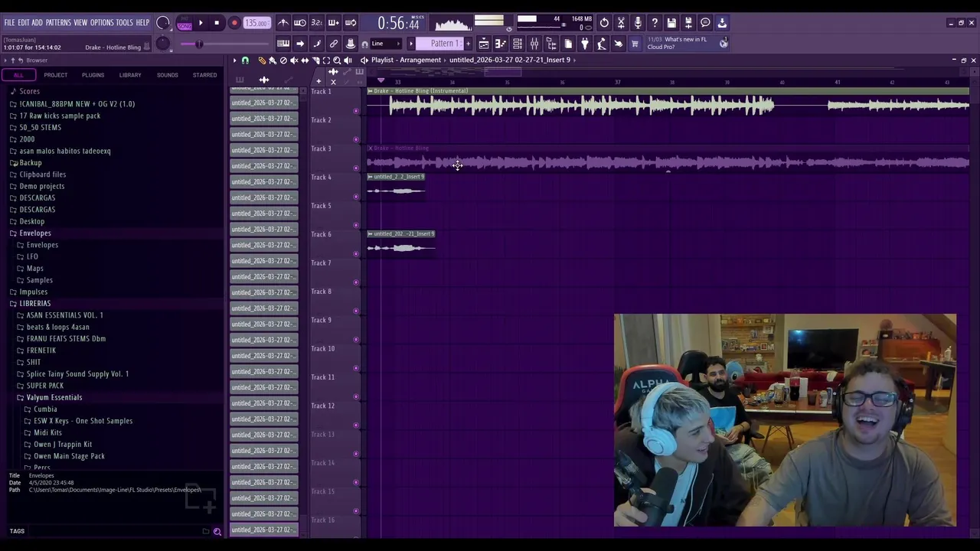980x551 pixels.
Task: Open the shopping cart content library
Action: click(635, 44)
